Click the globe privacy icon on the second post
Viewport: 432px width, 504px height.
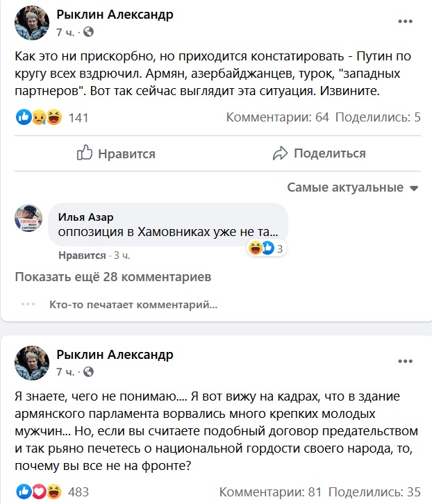89,372
